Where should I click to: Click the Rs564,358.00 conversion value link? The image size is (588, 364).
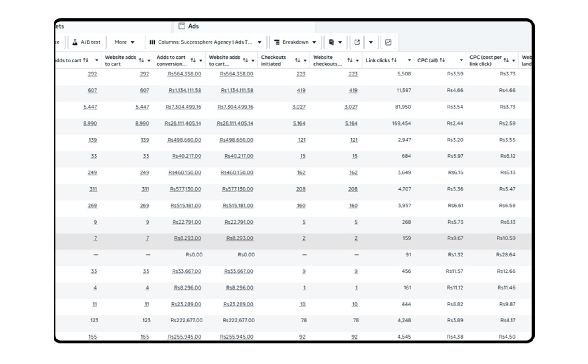click(184, 74)
